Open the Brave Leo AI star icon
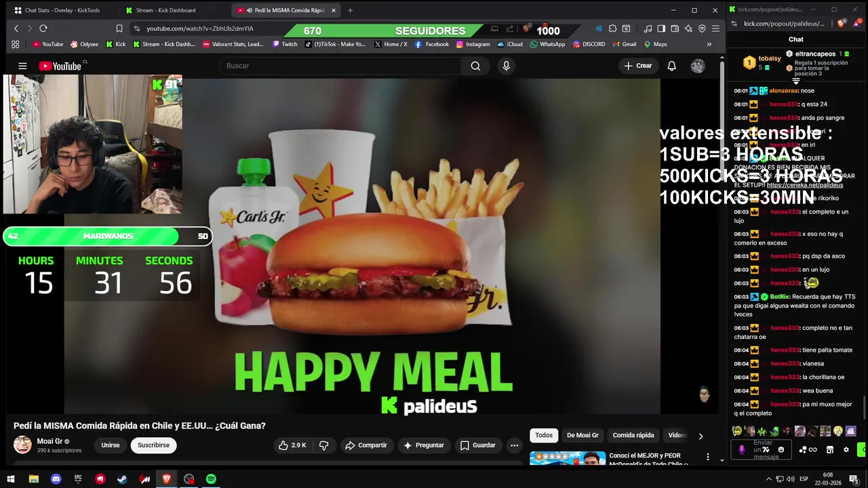The height and width of the screenshot is (488, 868). 688,28
